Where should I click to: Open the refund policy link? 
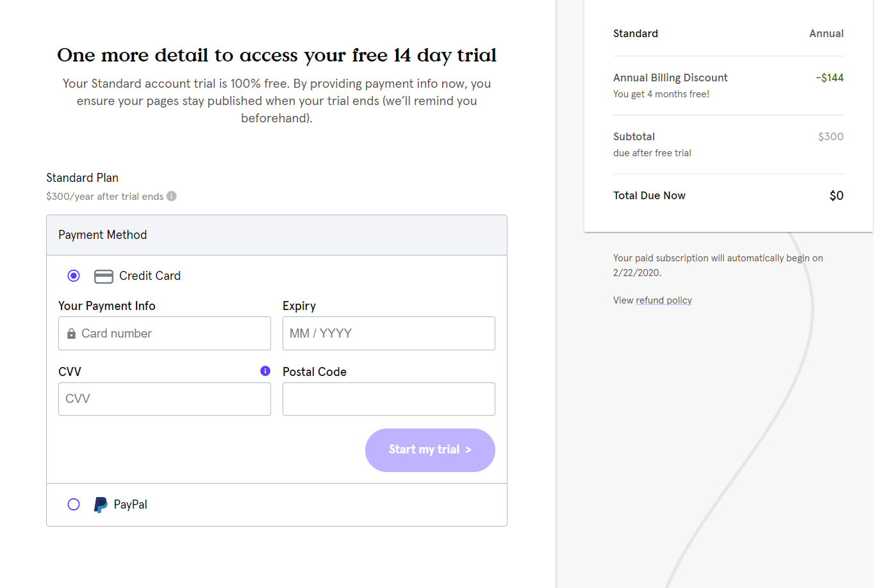663,300
